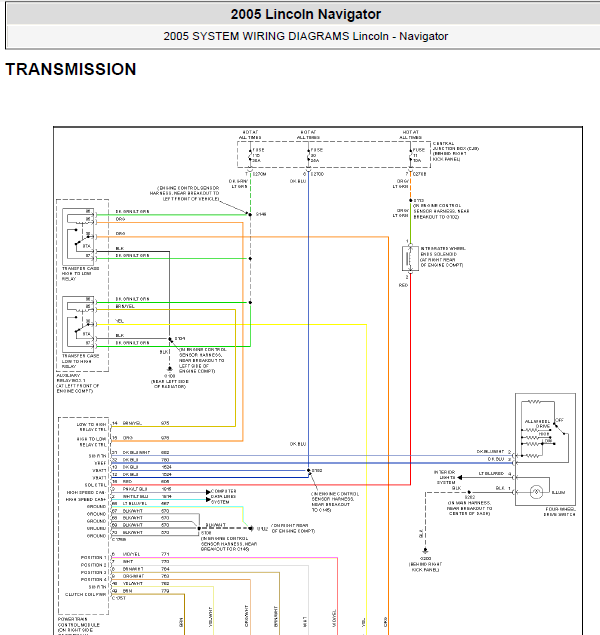Click the 'Central Junction Box (CJB)' label
The height and width of the screenshot is (635, 600).
pyautogui.click(x=455, y=151)
